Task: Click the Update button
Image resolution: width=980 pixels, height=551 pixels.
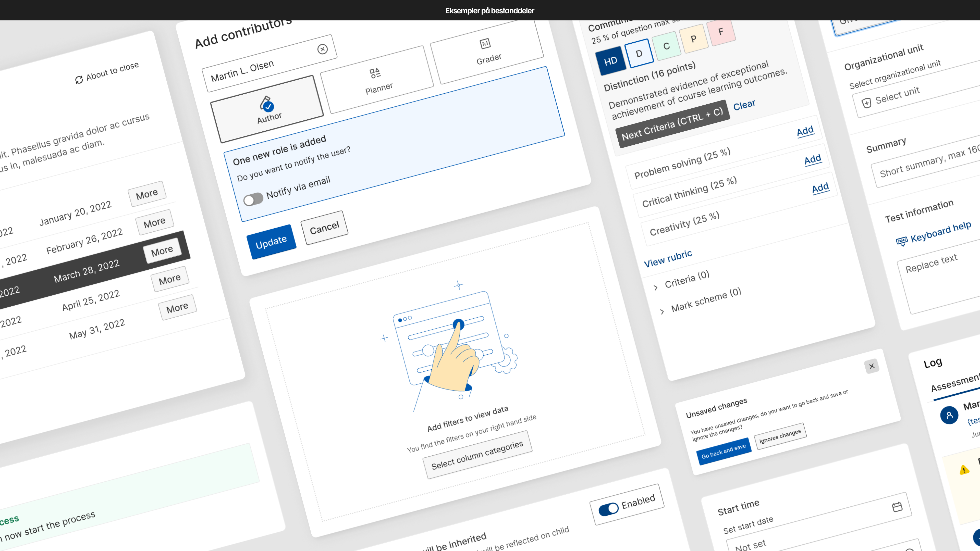Action: [271, 242]
